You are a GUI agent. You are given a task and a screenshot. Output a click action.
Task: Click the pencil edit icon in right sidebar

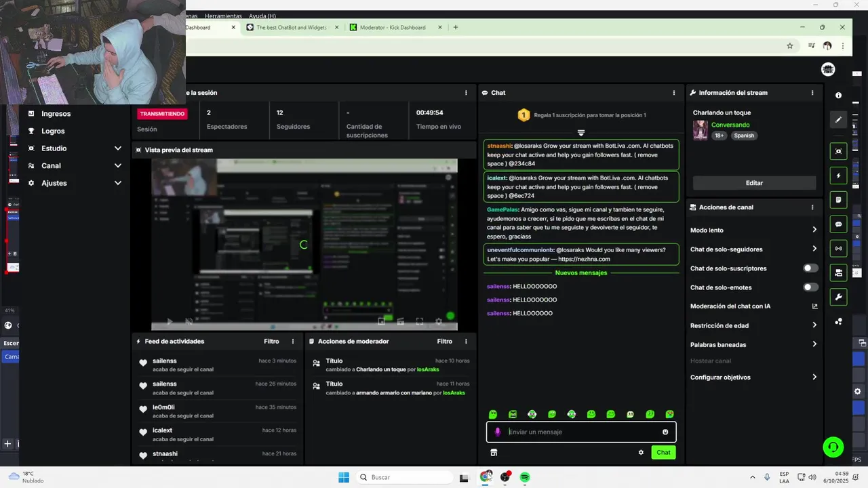838,120
